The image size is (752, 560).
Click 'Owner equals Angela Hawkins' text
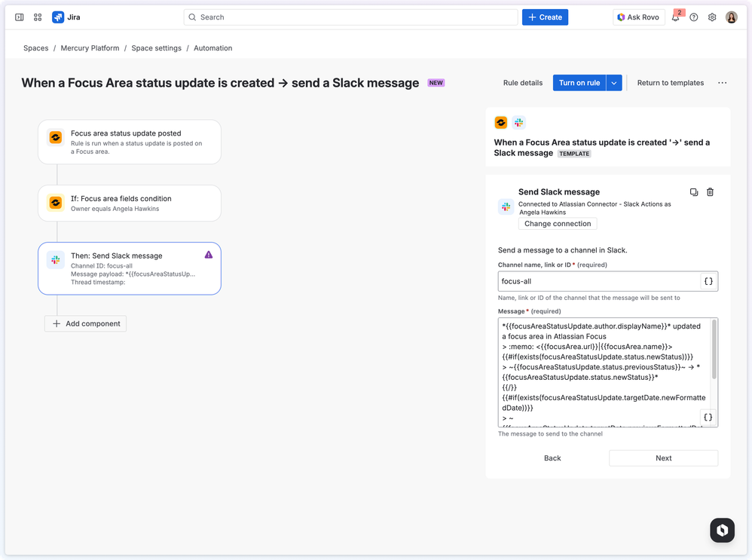tap(115, 209)
